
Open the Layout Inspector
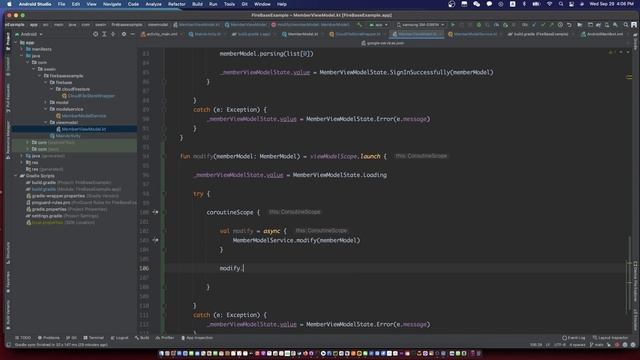click(611, 338)
